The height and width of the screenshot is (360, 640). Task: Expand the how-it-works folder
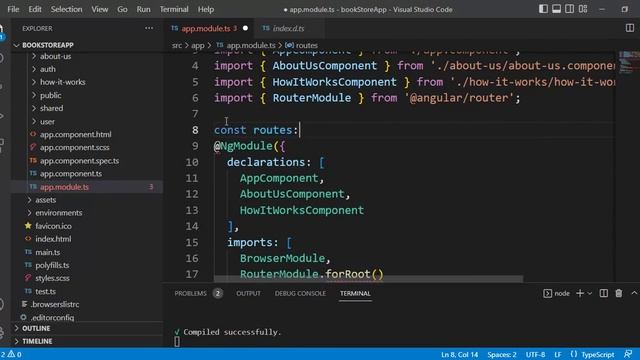click(x=62, y=82)
